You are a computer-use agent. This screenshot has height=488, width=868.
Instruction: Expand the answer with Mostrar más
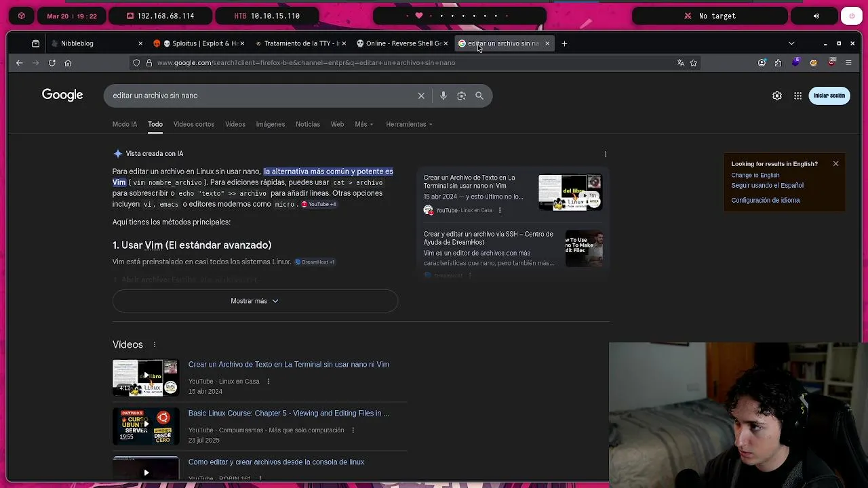coord(255,301)
